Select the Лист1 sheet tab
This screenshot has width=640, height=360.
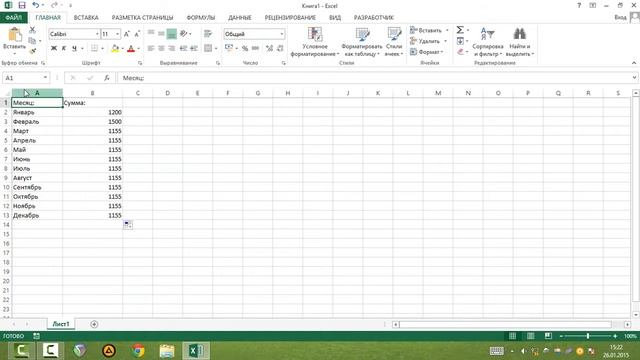61,324
